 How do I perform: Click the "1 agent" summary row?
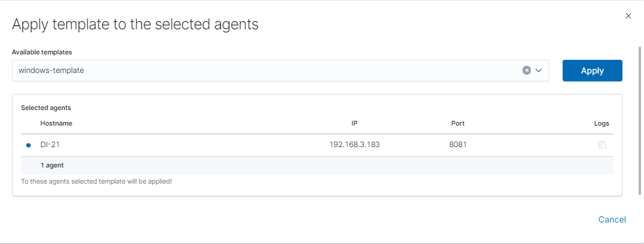(x=52, y=165)
